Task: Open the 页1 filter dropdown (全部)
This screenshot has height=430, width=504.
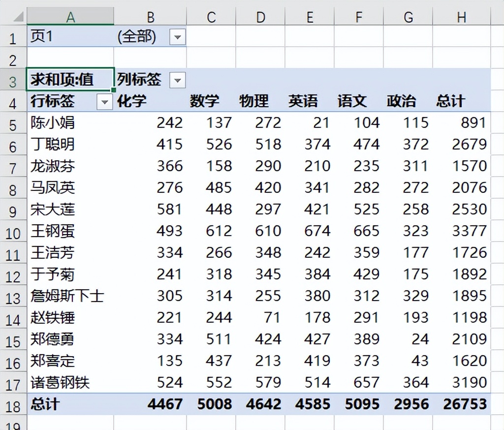Action: (x=177, y=37)
